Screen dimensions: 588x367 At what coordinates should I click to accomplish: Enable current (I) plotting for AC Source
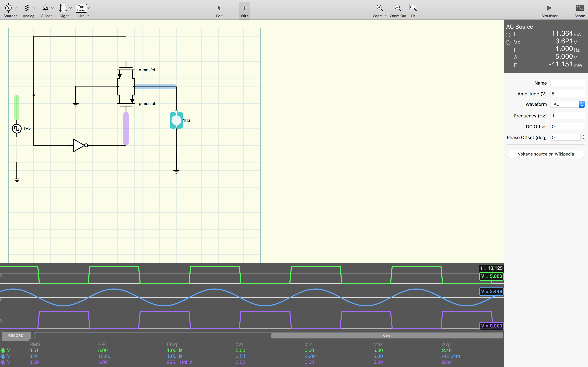509,35
